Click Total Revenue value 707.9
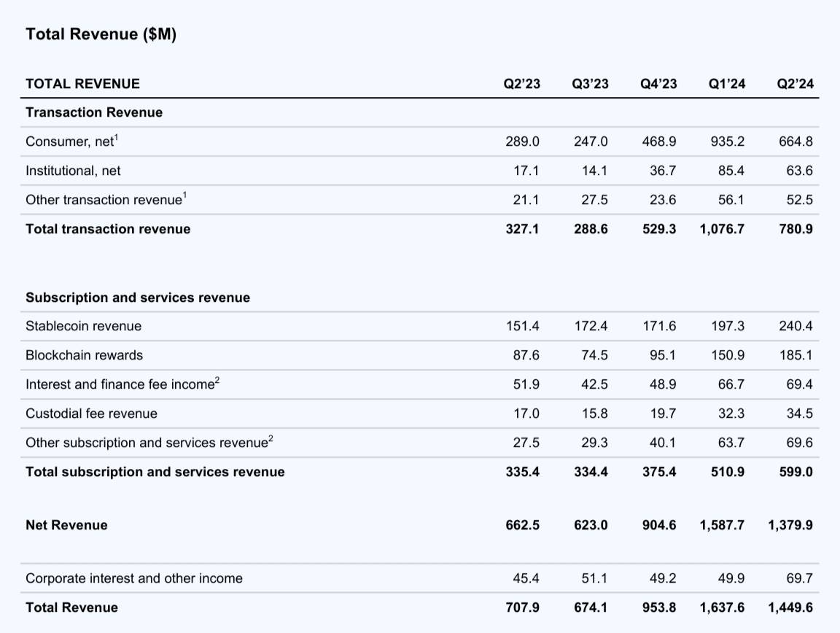840x633 pixels. 522,607
